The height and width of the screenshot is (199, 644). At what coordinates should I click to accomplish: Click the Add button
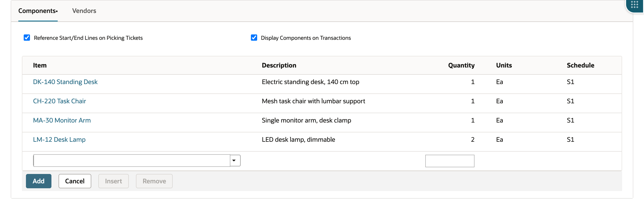[38, 181]
